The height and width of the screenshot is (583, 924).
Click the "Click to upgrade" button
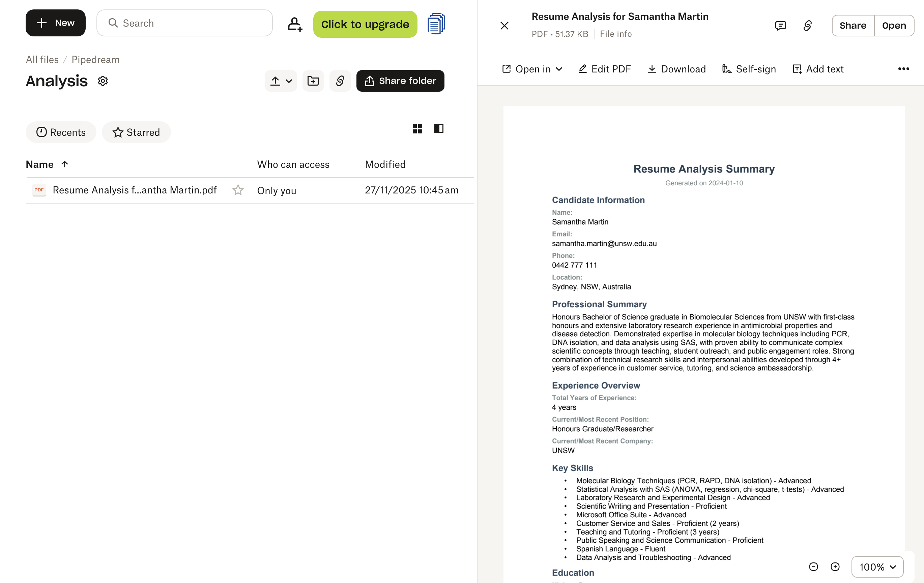click(x=365, y=24)
